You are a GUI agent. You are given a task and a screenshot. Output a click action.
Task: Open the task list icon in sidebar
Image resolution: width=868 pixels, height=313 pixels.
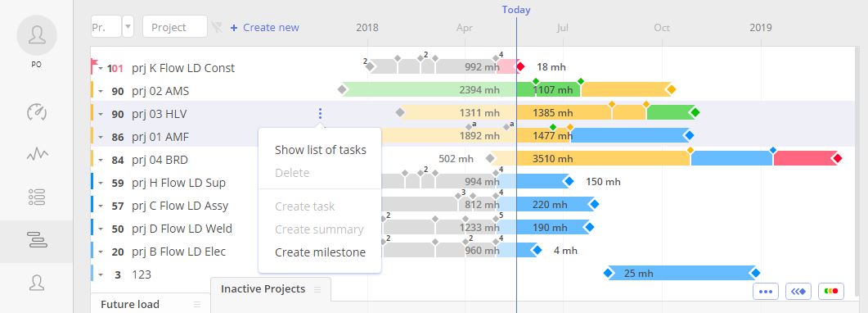click(x=37, y=197)
